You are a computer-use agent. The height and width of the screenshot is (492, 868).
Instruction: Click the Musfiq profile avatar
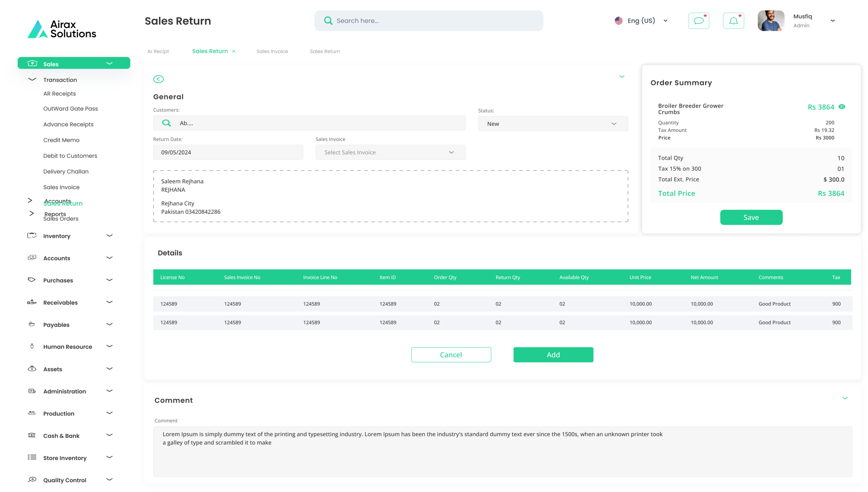tap(771, 21)
